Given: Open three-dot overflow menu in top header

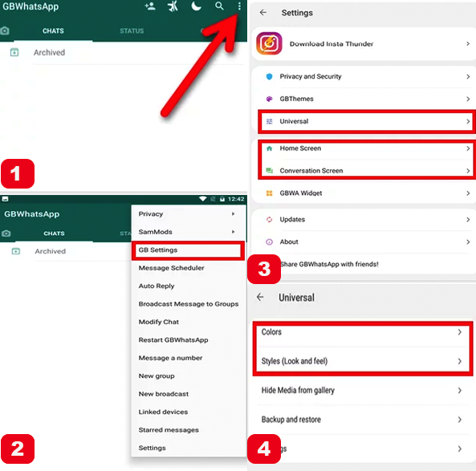Looking at the screenshot, I should click(x=239, y=6).
